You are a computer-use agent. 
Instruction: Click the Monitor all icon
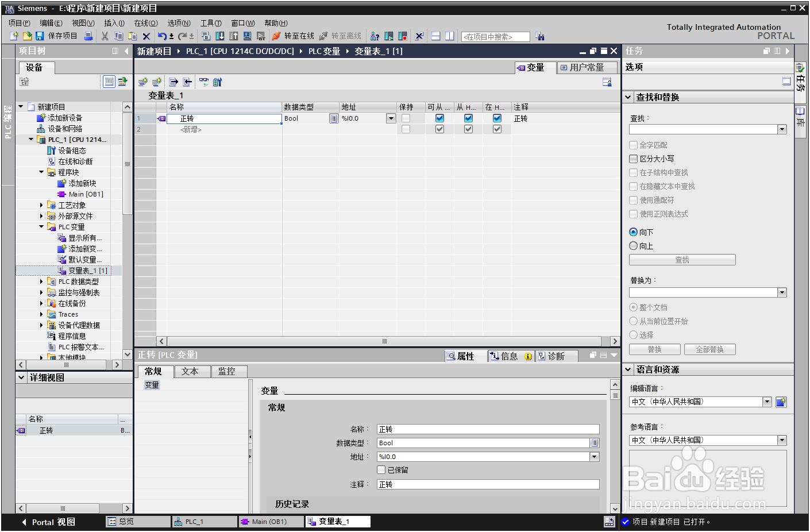point(204,82)
